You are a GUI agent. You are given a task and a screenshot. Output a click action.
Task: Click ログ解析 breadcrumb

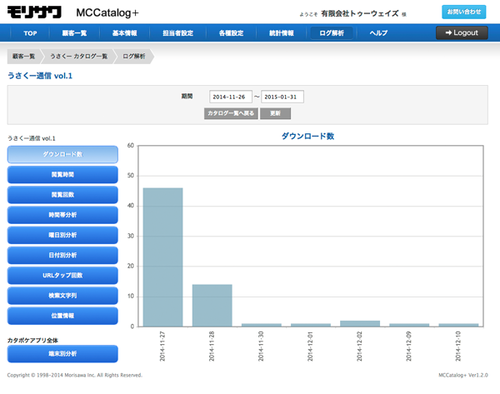[134, 56]
